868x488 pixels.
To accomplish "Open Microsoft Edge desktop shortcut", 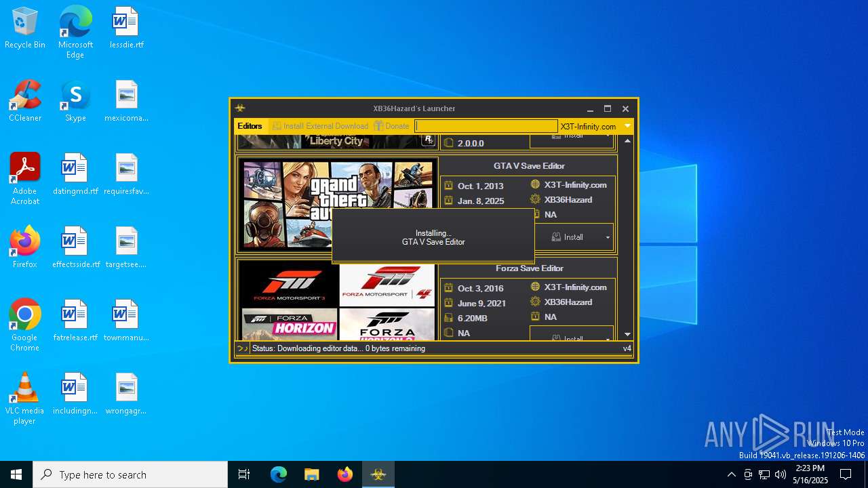I will tap(75, 33).
